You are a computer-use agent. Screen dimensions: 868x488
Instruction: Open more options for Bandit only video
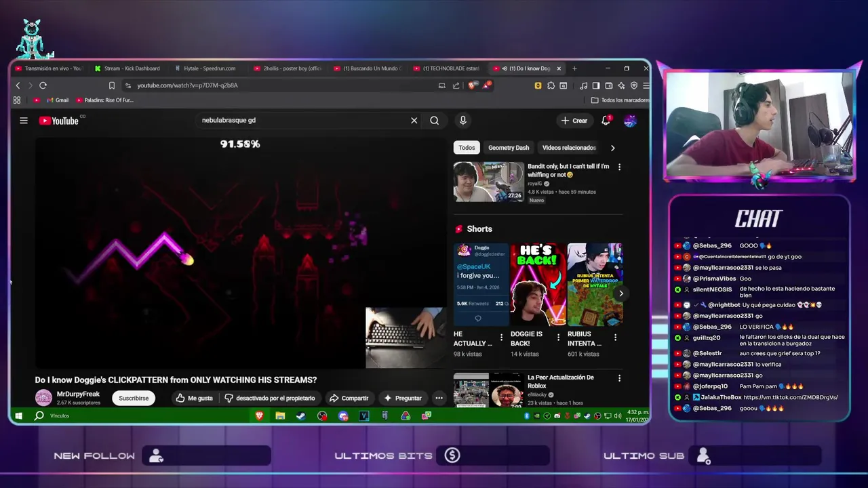pos(619,167)
